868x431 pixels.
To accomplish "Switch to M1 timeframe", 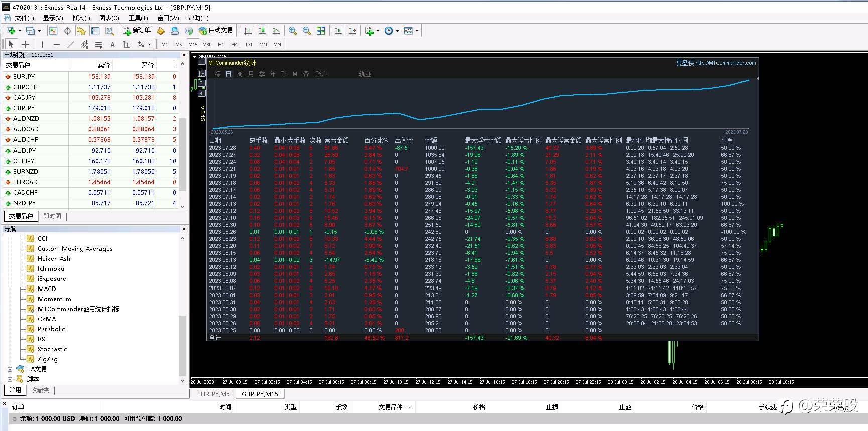I will click(165, 44).
